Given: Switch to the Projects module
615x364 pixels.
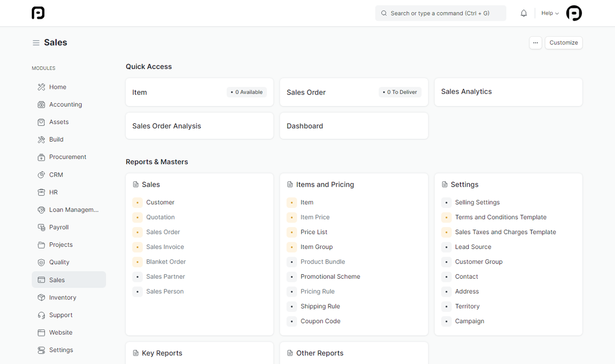Looking at the screenshot, I should point(61,245).
